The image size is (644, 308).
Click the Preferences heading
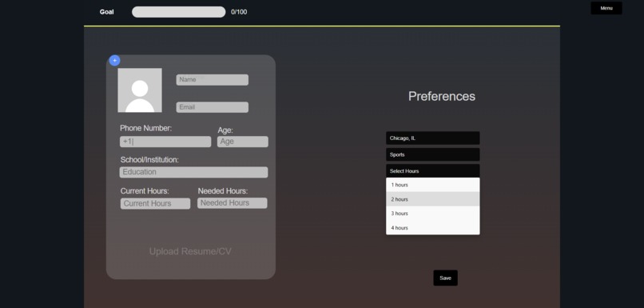point(442,96)
